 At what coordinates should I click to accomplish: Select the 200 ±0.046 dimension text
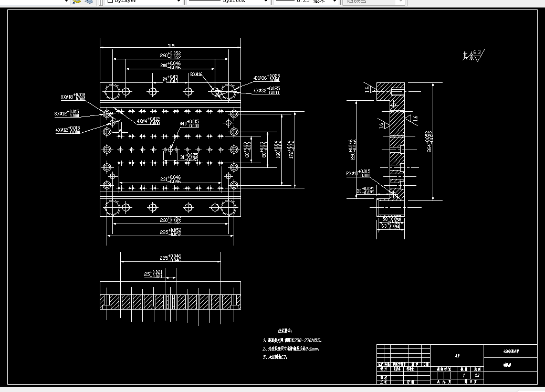click(170, 65)
